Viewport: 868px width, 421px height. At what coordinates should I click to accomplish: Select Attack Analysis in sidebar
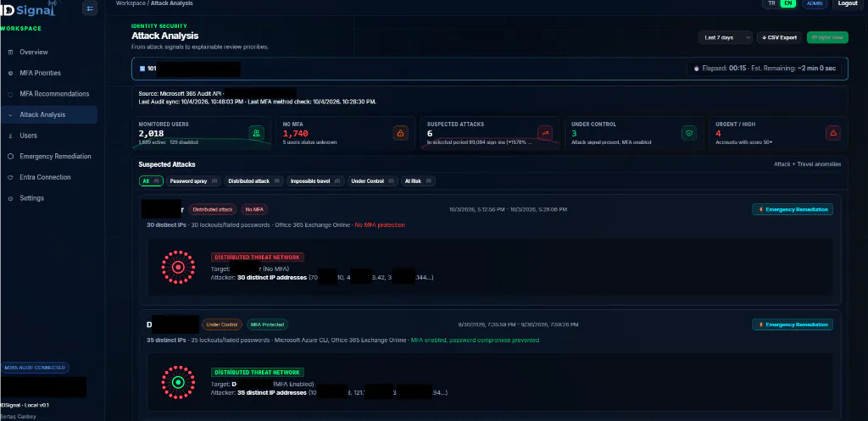(x=48, y=114)
